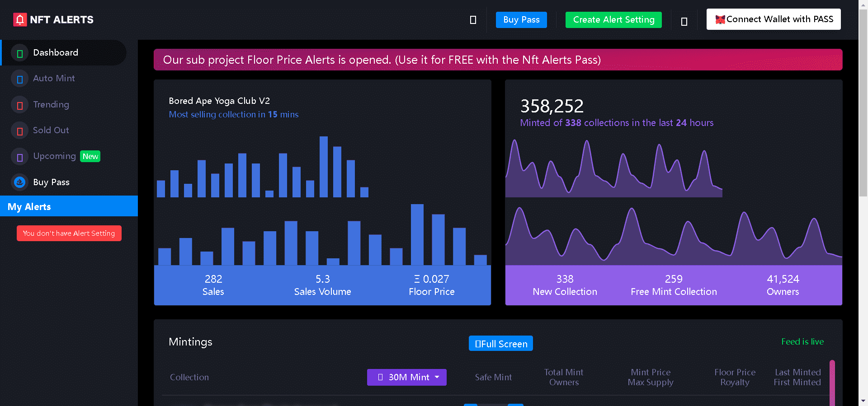Click the Sold Out sidebar icon

(x=19, y=131)
